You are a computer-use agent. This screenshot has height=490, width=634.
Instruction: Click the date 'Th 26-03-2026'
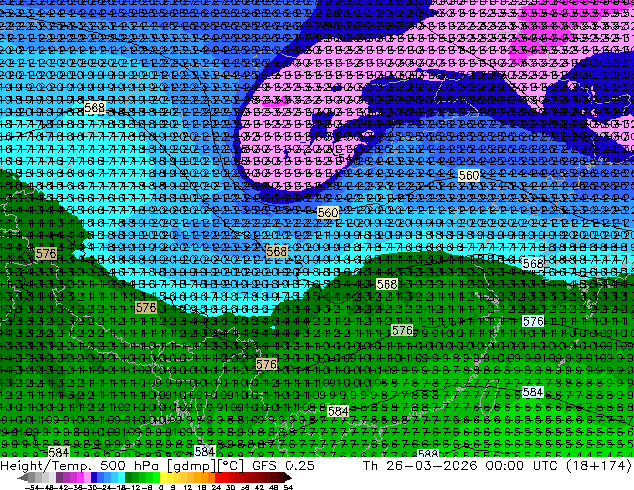pos(420,465)
